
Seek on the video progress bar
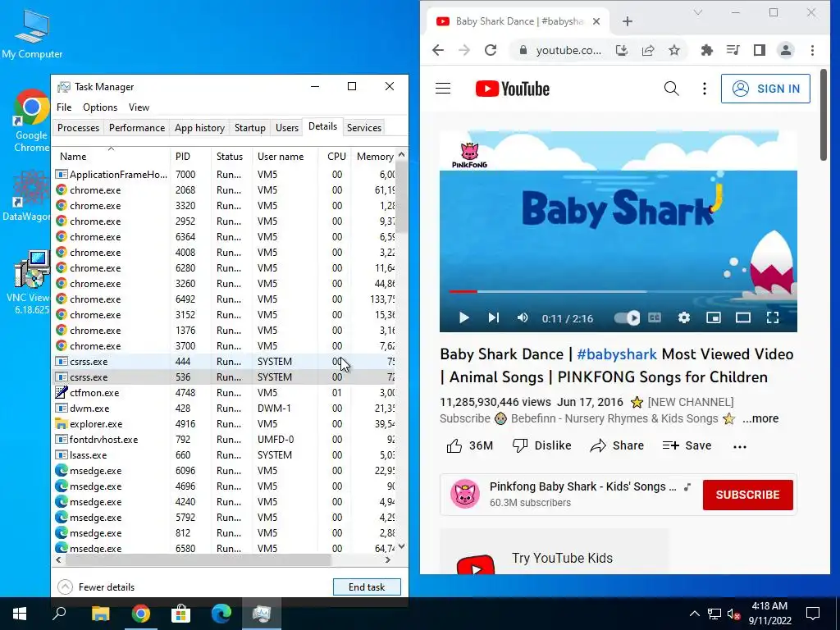point(619,292)
